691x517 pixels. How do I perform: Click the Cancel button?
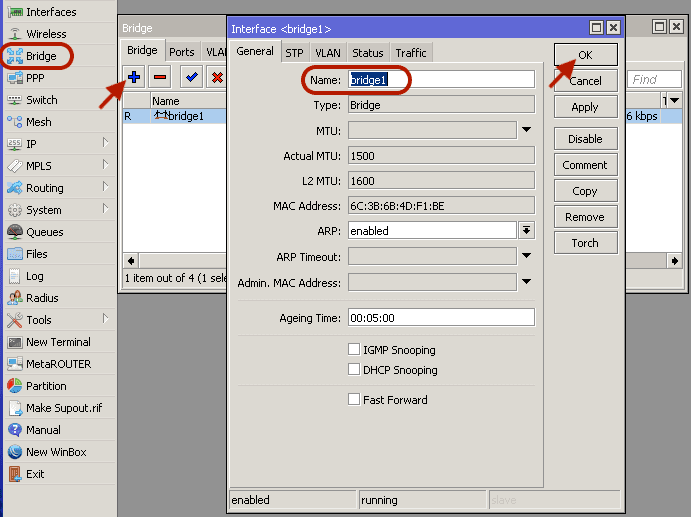click(586, 81)
